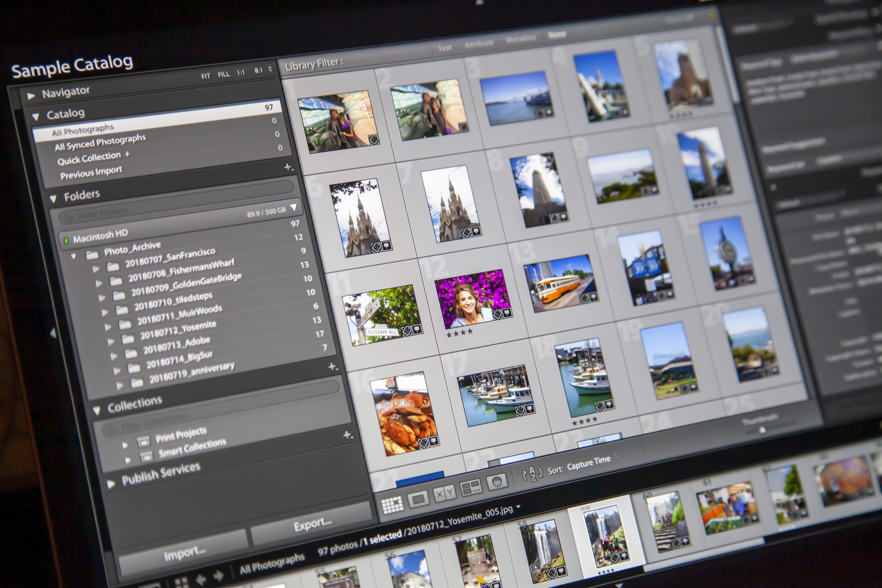Click the star rating under the purple-flower portrait

pos(459,333)
